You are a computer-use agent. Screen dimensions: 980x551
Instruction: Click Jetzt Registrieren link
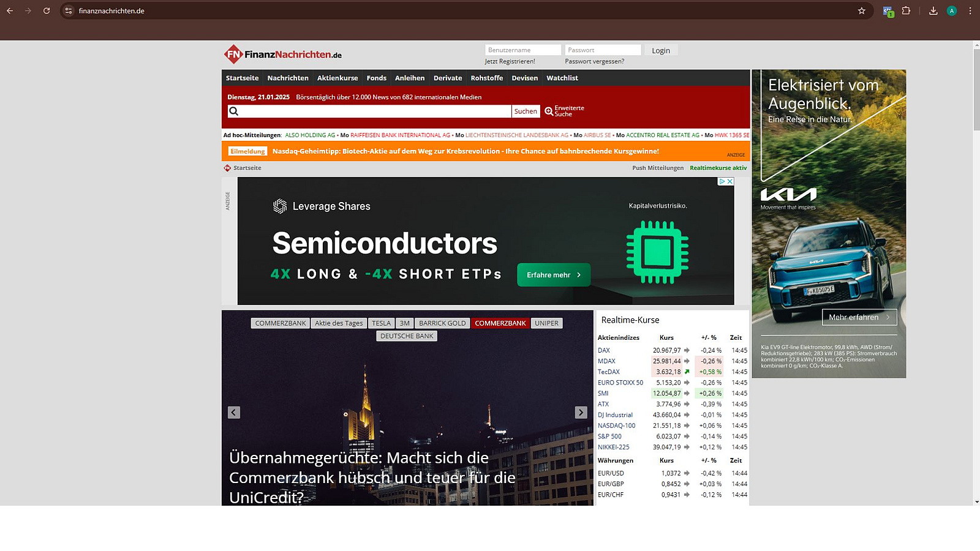pos(510,61)
